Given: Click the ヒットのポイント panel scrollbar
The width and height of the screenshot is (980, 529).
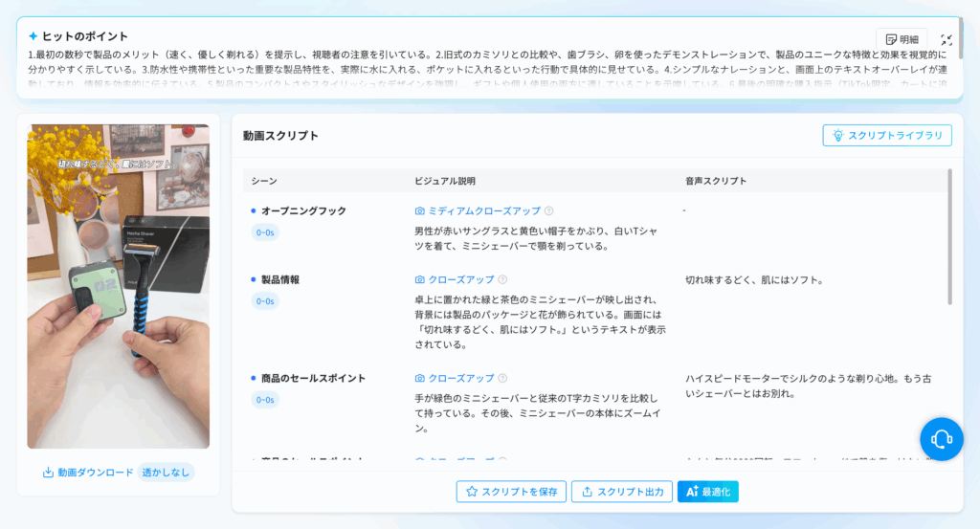Looking at the screenshot, I should coord(961,40).
